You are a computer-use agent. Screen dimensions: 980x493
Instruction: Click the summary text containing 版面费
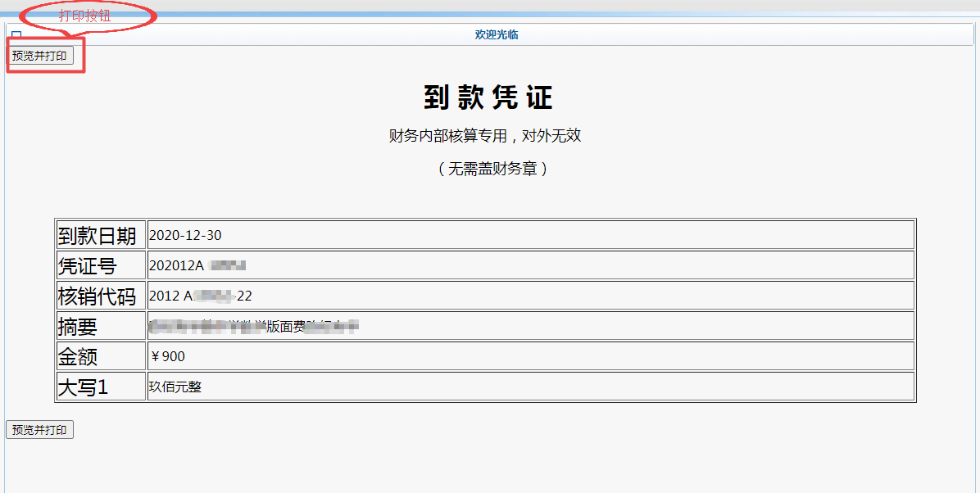click(x=254, y=327)
